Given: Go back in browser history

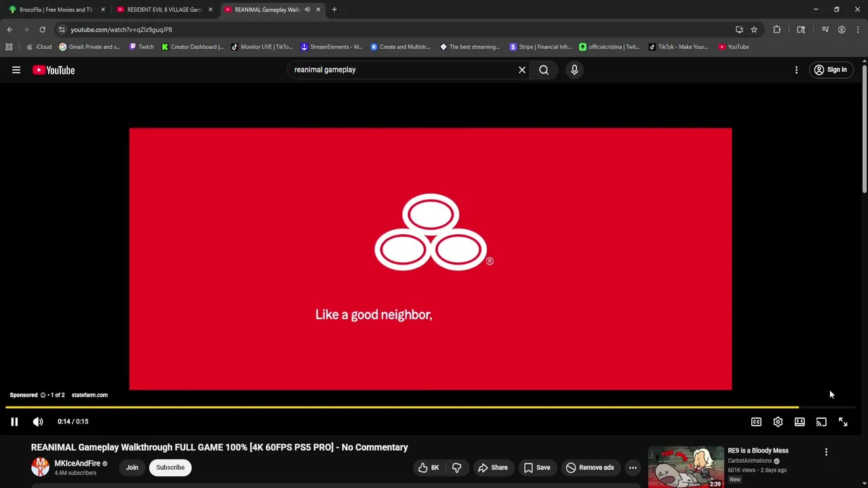Looking at the screenshot, I should (x=9, y=30).
